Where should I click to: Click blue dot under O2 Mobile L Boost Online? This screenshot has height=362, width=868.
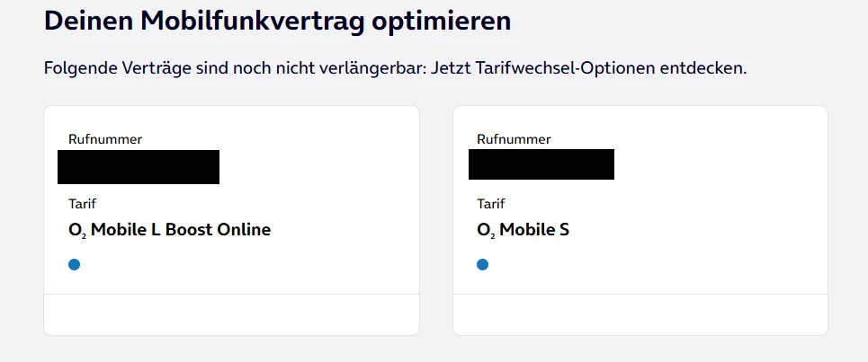coord(75,264)
